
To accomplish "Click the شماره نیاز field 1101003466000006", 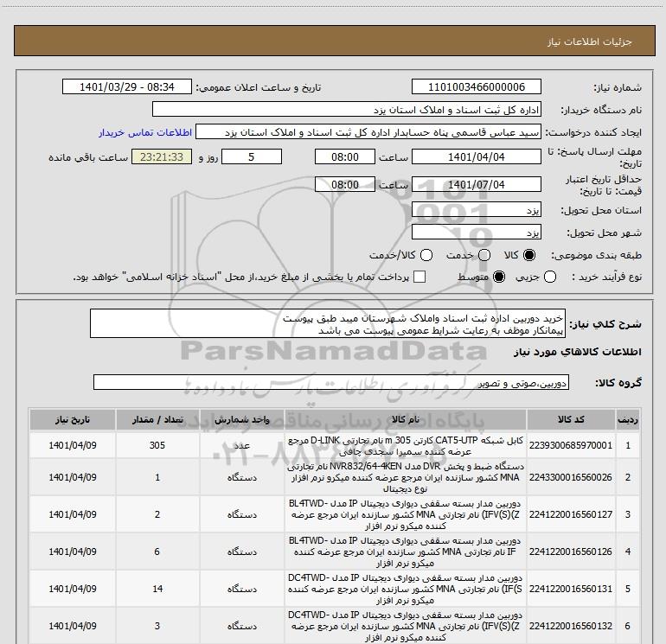I will (x=476, y=87).
